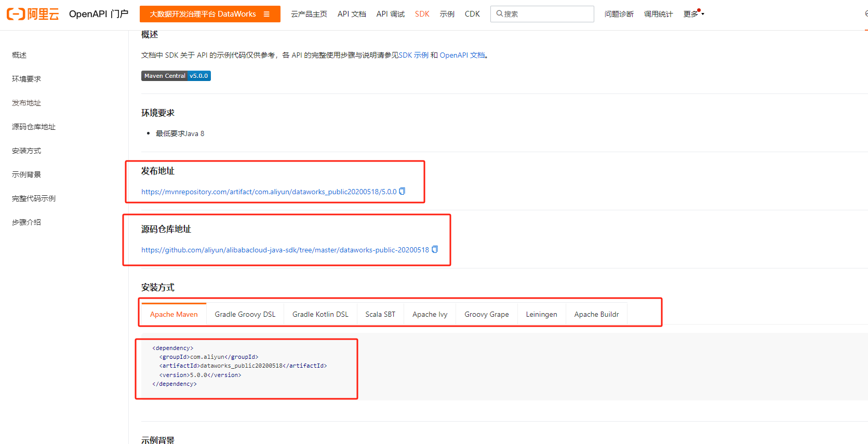Switch to the Gradle Groovy DSL tab
Viewport: 868px width, 444px height.
pyautogui.click(x=245, y=314)
